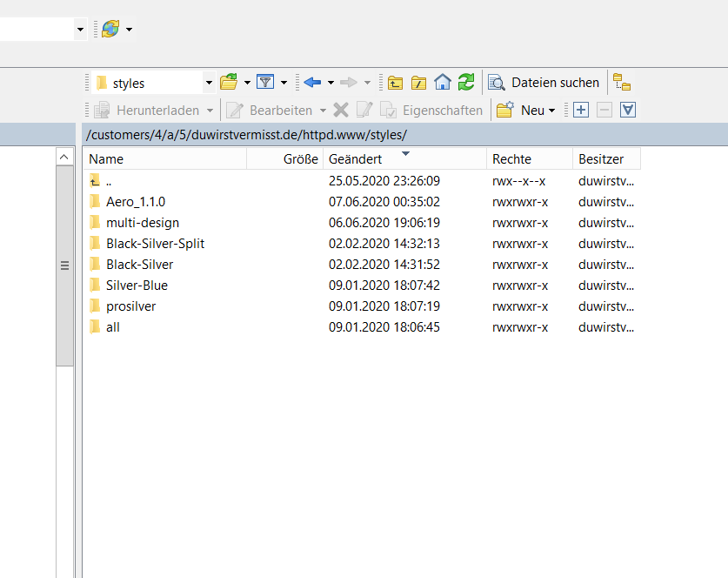Image resolution: width=728 pixels, height=578 pixels.
Task: Click the globe synchronize icon in top toolbar
Action: pos(110,29)
